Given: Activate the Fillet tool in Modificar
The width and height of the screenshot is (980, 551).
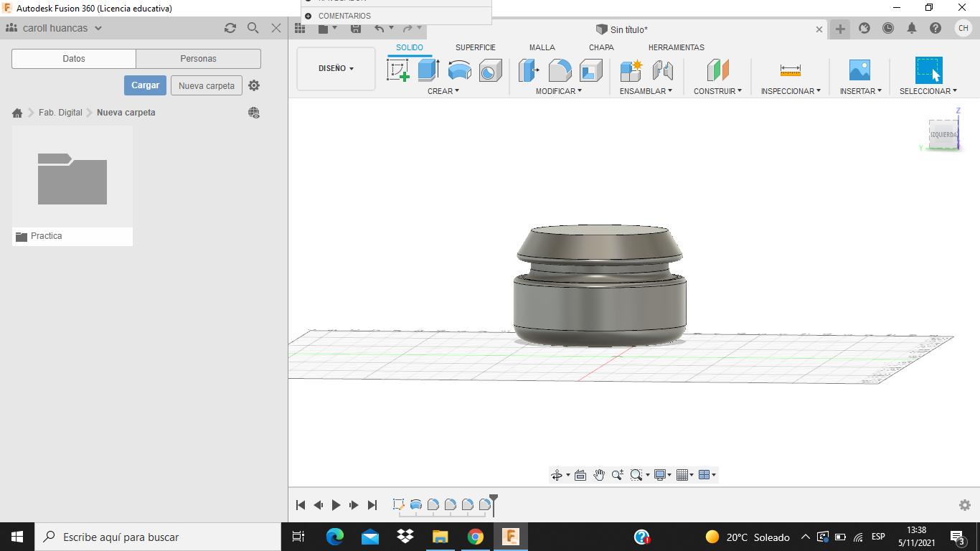Looking at the screenshot, I should [x=560, y=70].
